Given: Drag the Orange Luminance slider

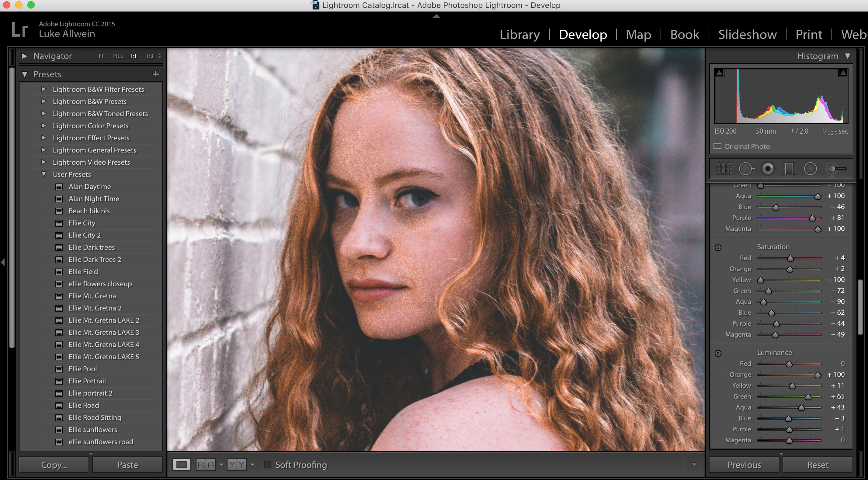Looking at the screenshot, I should tap(818, 374).
